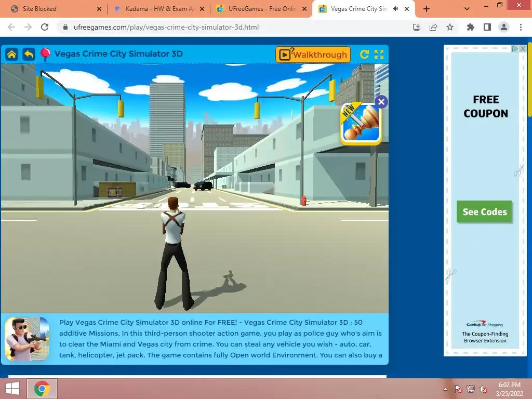Bookmark this page with star icon
The image size is (532, 399).
[450, 27]
